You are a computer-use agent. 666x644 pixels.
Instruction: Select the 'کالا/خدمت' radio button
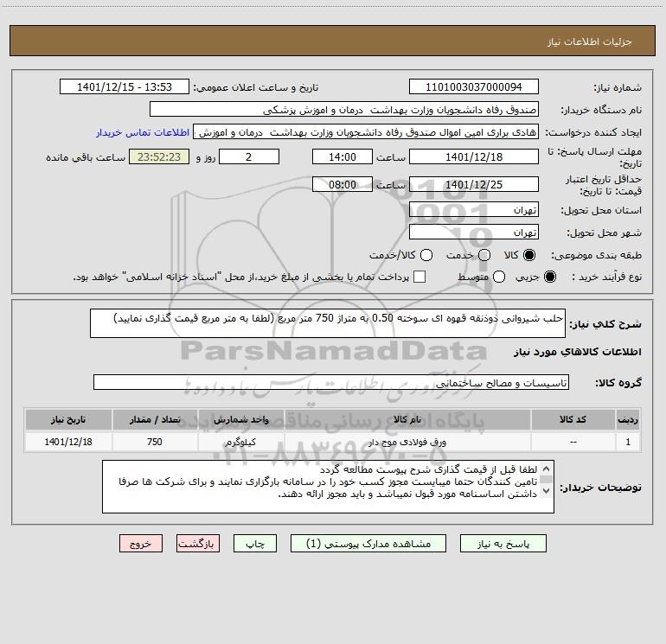pos(426,255)
